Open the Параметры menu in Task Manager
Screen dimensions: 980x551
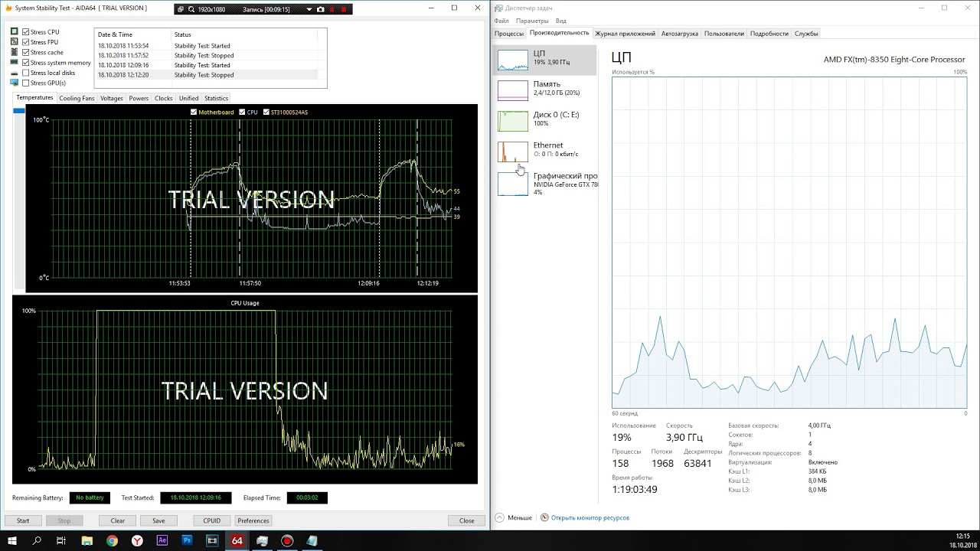532,21
